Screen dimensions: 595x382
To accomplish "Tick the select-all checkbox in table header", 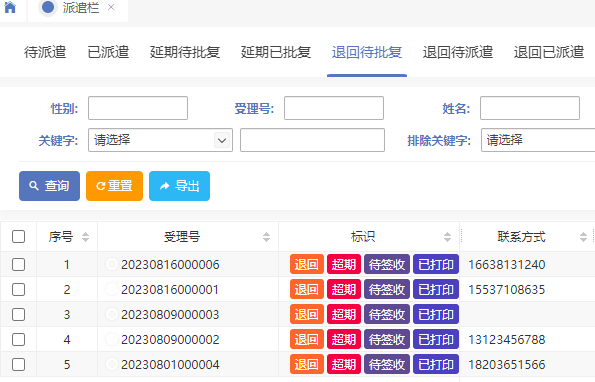I will [19, 237].
